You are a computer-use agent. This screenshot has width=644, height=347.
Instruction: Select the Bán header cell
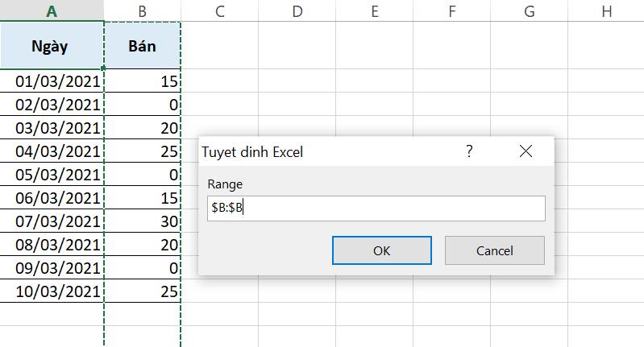[142, 45]
